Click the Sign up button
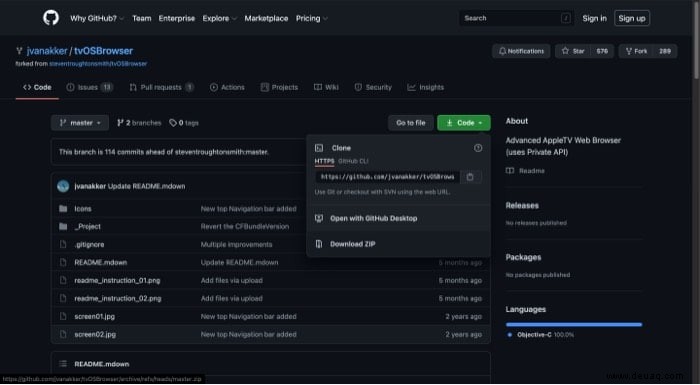The width and height of the screenshot is (700, 385). click(x=632, y=18)
